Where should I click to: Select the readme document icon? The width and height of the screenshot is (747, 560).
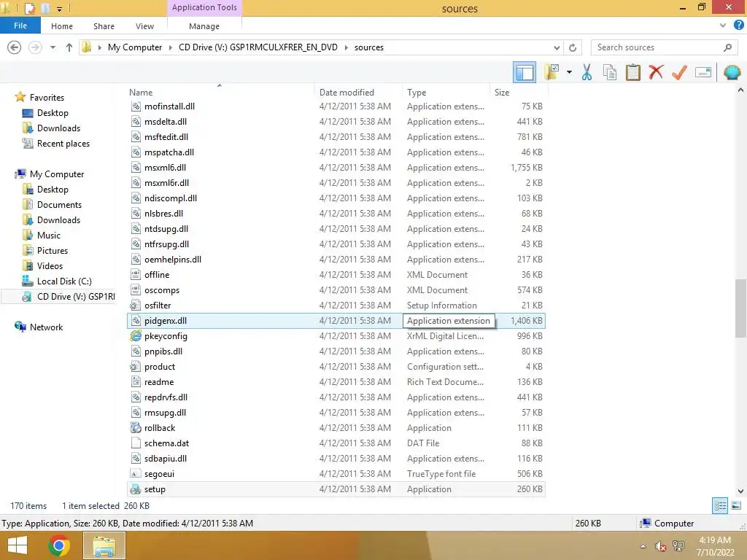(x=136, y=382)
